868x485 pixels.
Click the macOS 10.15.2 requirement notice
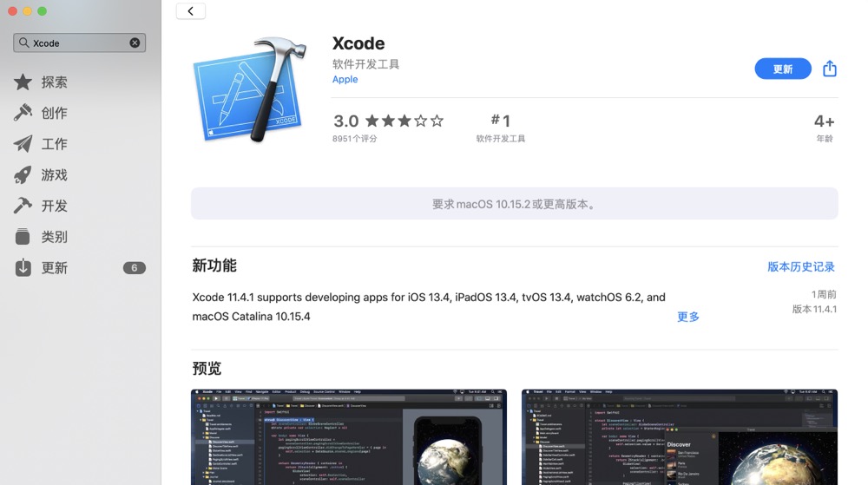[514, 204]
